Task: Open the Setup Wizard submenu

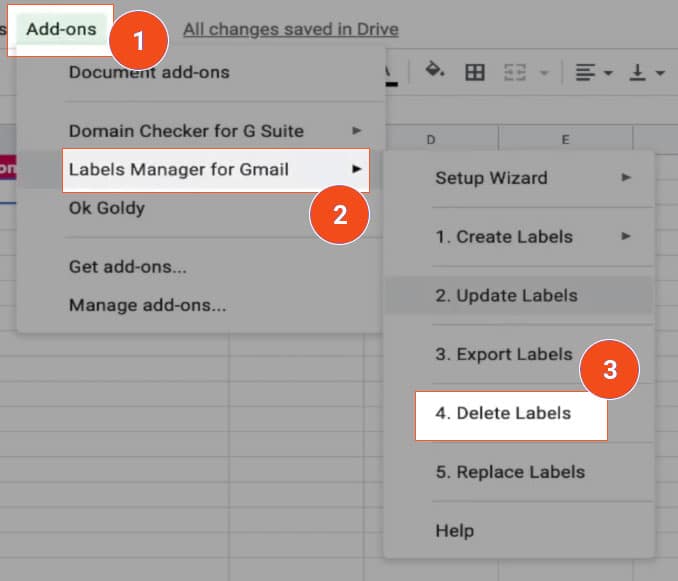Action: click(519, 178)
